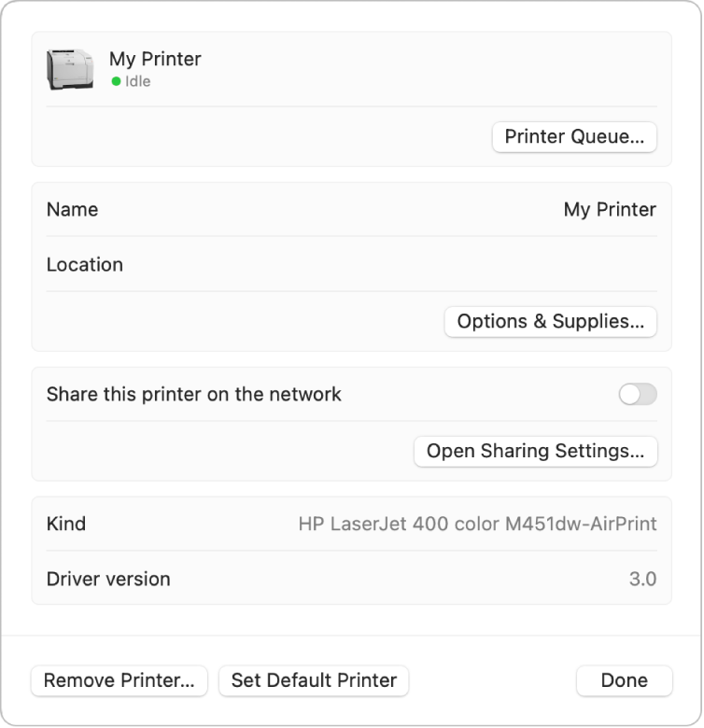This screenshot has height=728, width=704.
Task: Click the Location row label
Action: pos(85,265)
